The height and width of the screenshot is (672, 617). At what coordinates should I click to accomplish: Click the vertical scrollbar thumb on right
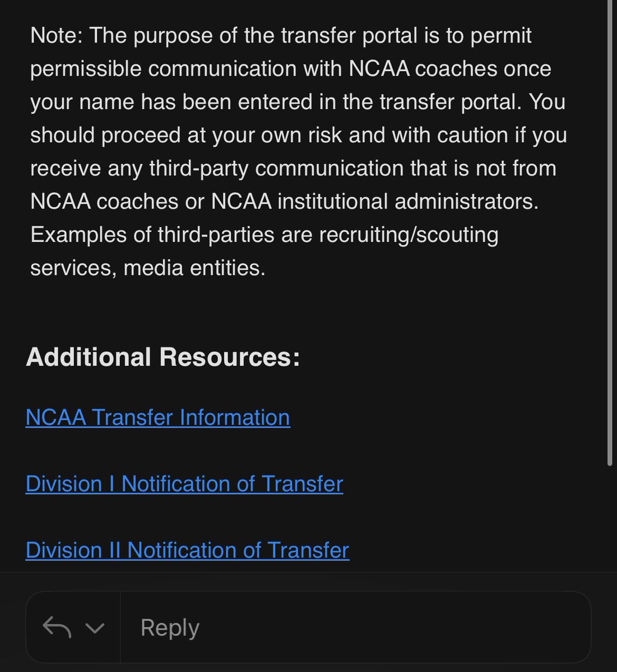(610, 224)
